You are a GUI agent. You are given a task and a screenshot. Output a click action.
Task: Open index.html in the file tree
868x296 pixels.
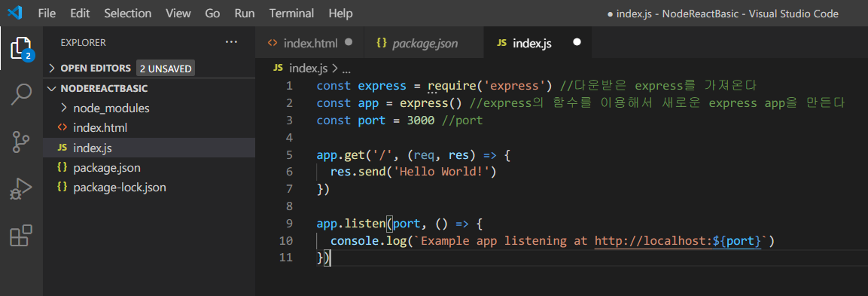100,128
